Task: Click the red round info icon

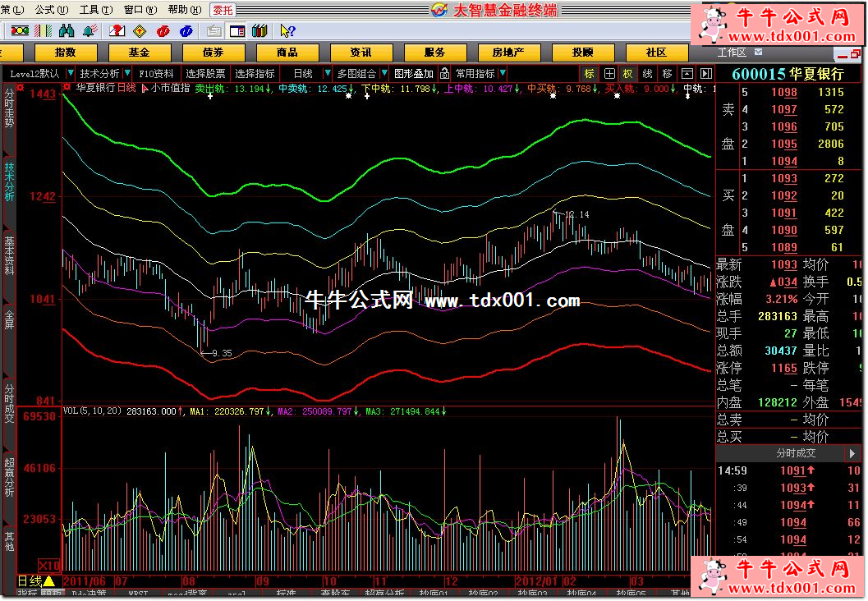Action: pyautogui.click(x=163, y=31)
